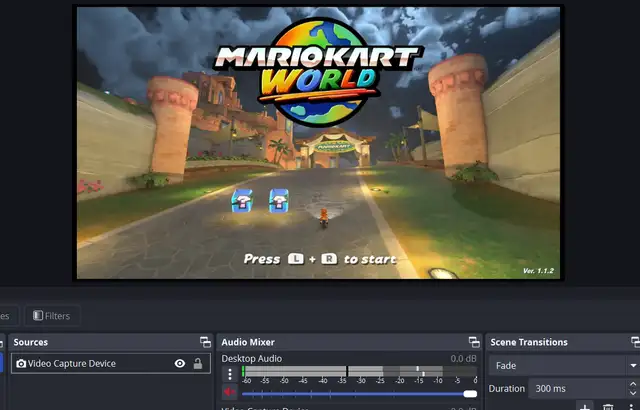Click the Duration 300 ms field
The width and height of the screenshot is (640, 410).
[577, 388]
